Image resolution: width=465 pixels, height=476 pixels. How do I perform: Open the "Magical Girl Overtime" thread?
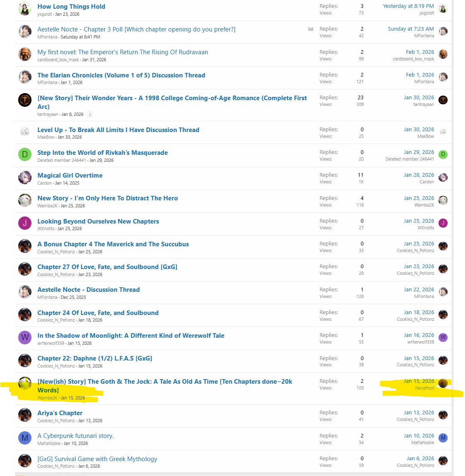[70, 175]
